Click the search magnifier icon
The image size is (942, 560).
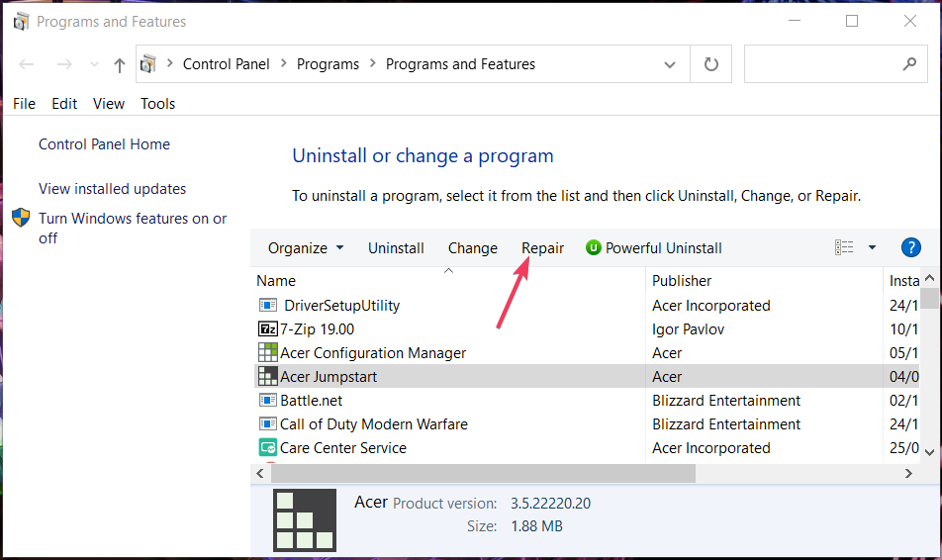click(x=909, y=63)
